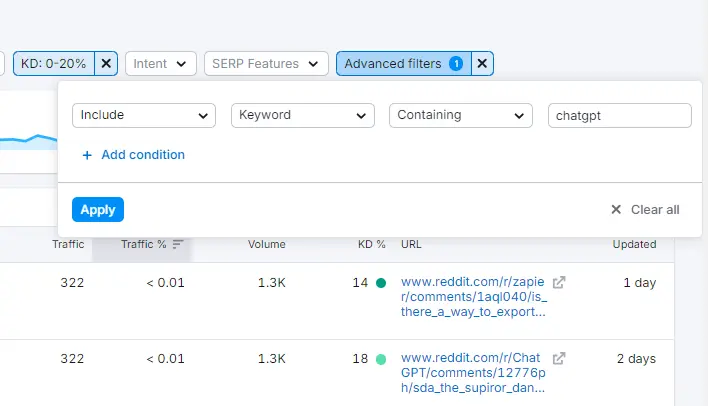Expand the Intent filter dropdown

click(x=160, y=64)
